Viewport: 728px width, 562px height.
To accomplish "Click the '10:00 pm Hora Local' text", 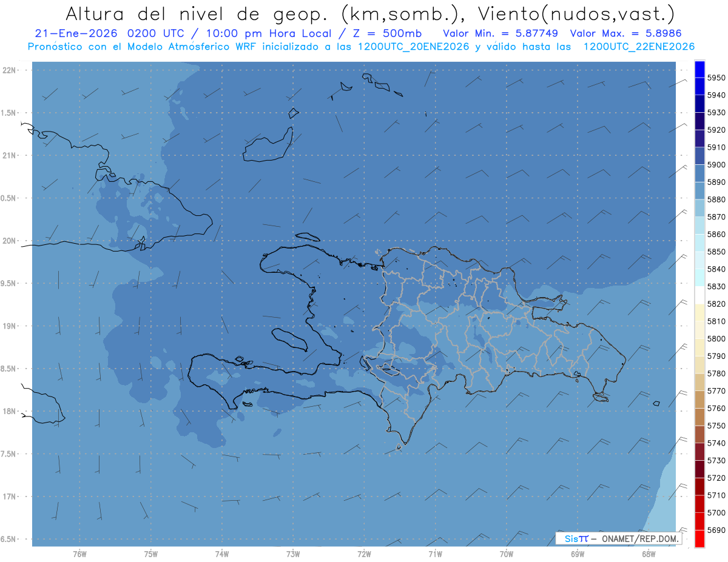I will (269, 34).
